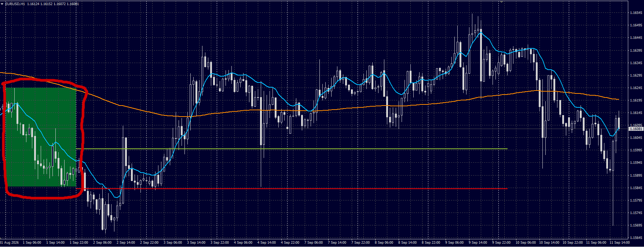
Task: Click the gray chart shift marker triangle
Action: tap(501, 2)
